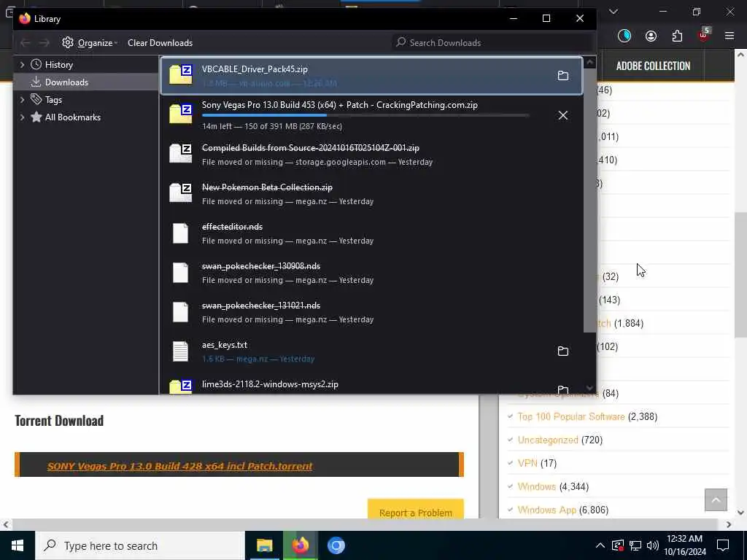Open the SONY Vegas Pro torrent link
Screen dimensions: 747x560
[x=179, y=466]
